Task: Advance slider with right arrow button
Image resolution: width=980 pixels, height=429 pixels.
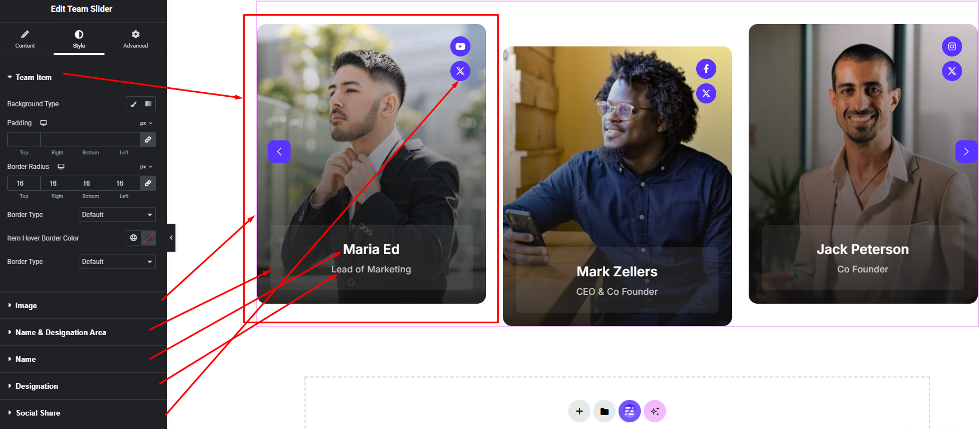Action: [x=966, y=152]
